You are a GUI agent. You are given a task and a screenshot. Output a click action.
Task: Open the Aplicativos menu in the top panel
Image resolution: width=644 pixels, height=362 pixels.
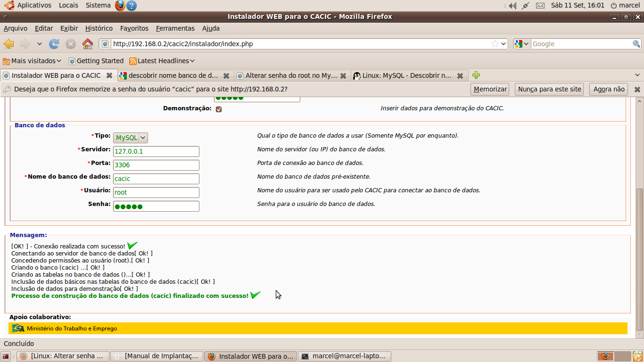click(x=34, y=5)
